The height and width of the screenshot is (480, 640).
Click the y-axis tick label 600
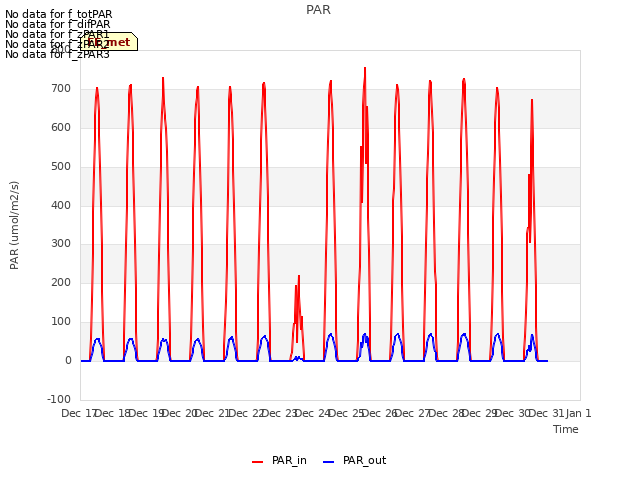pyautogui.click(x=61, y=128)
